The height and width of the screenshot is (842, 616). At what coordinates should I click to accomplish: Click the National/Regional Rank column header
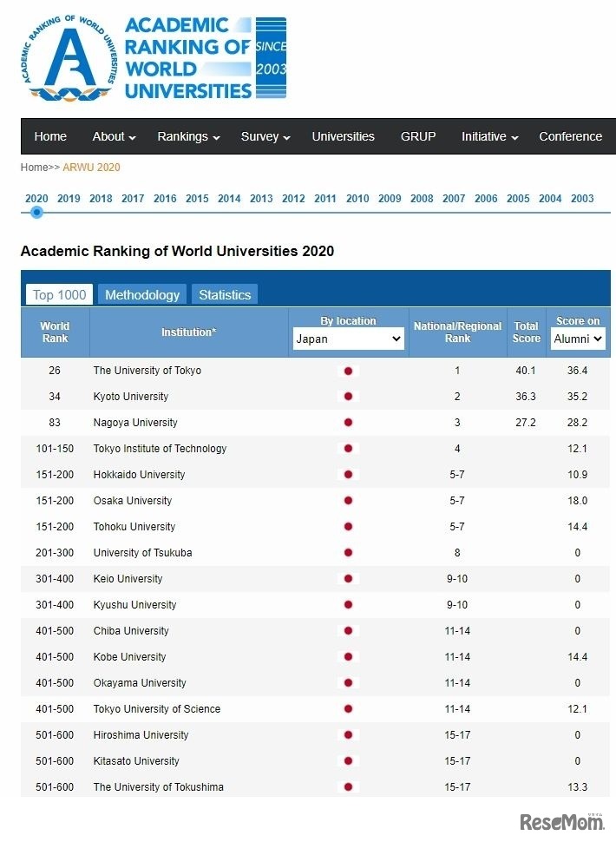tap(458, 332)
